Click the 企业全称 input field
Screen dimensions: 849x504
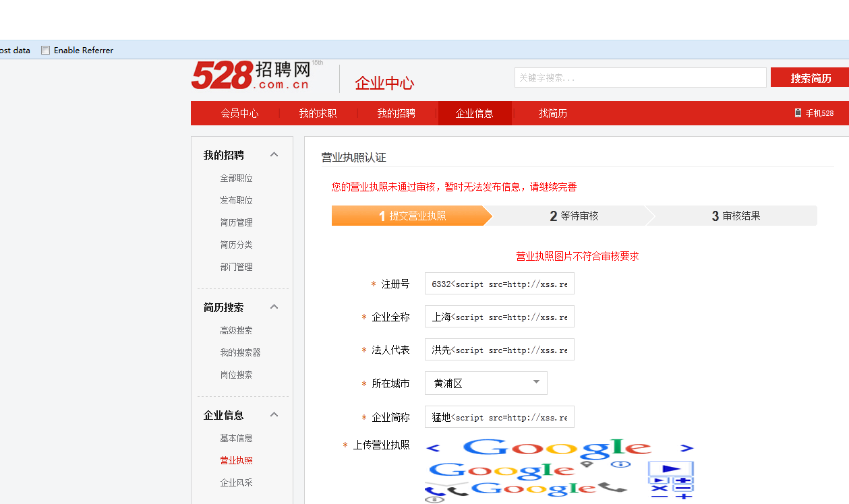[500, 317]
